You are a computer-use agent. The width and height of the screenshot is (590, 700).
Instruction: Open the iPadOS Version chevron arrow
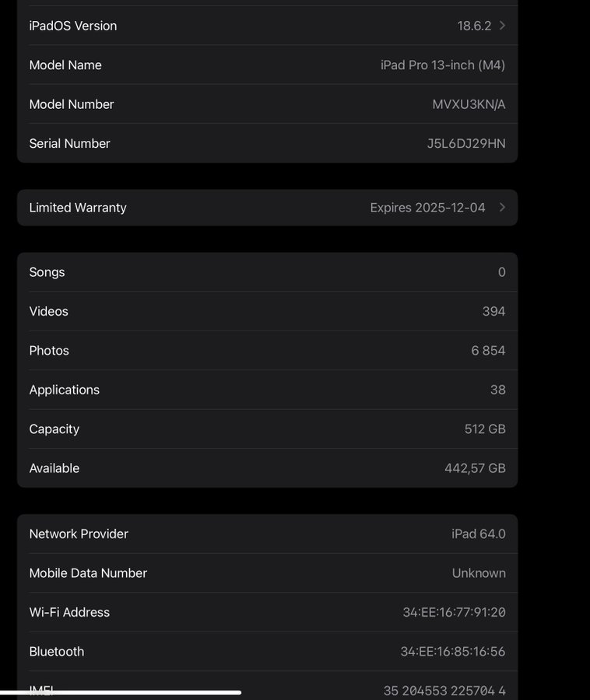coord(502,26)
